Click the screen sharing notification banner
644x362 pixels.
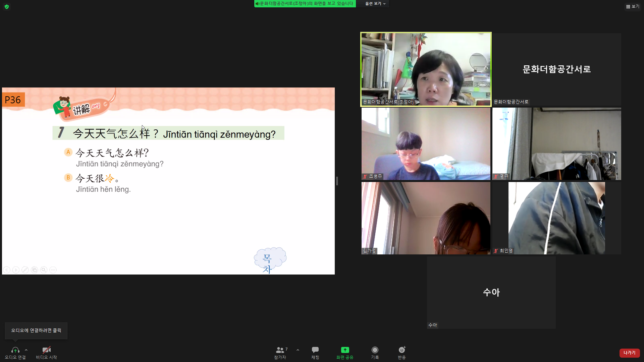(305, 4)
